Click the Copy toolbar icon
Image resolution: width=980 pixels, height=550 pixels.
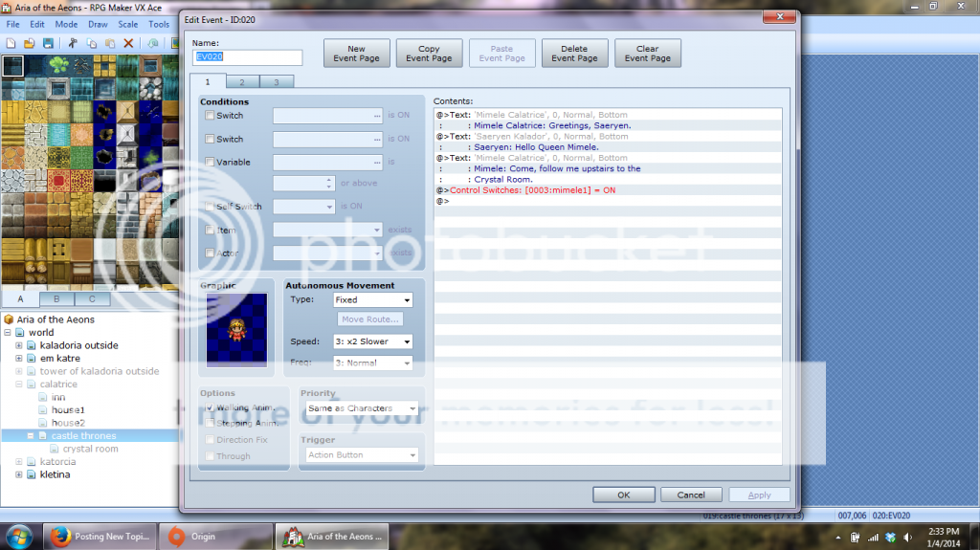click(92, 43)
